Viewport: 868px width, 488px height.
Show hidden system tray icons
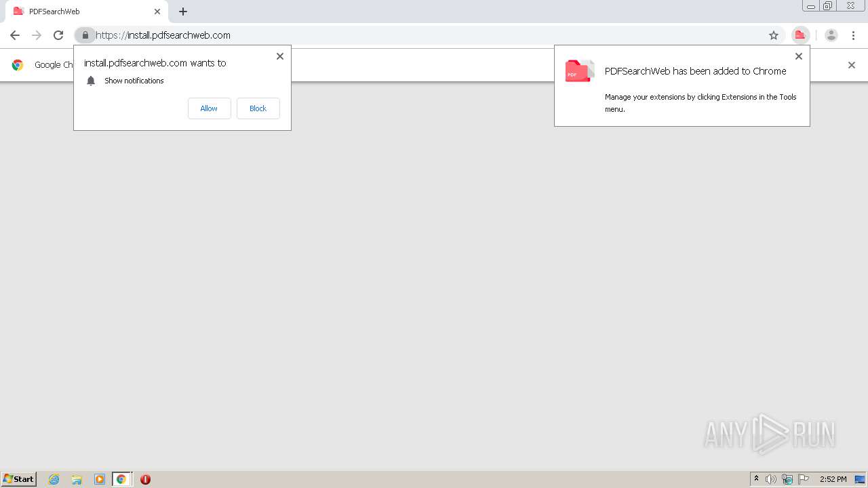[x=756, y=479]
